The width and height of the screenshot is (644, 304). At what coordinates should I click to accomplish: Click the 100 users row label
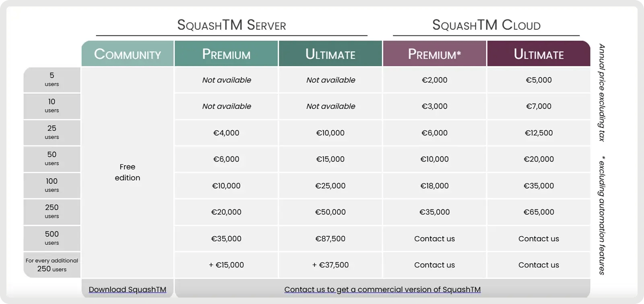(x=52, y=185)
